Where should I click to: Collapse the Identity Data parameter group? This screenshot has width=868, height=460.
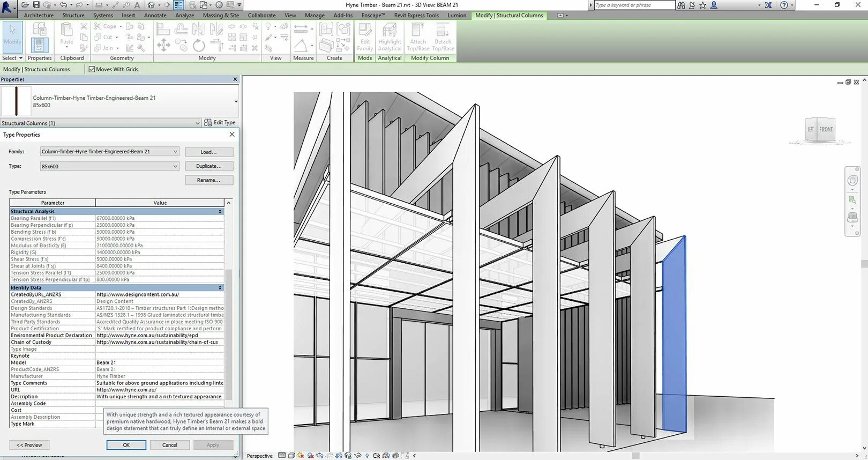pyautogui.click(x=220, y=288)
